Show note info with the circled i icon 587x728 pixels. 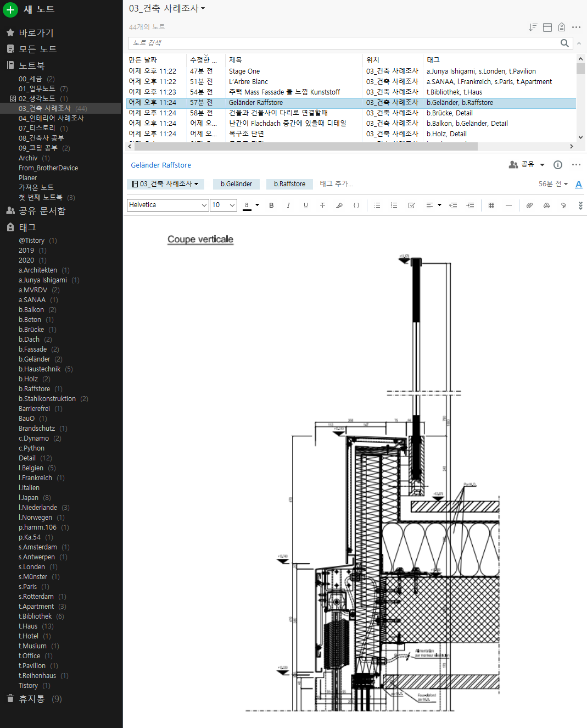558,165
